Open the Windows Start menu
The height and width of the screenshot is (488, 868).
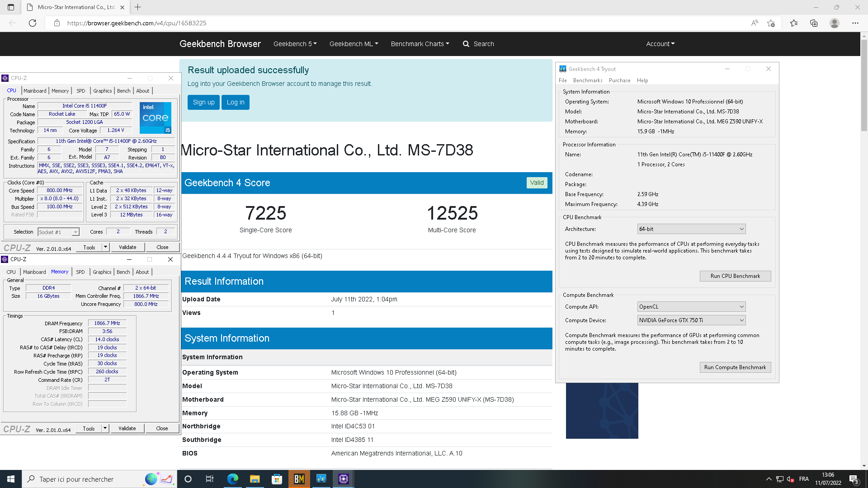point(11,479)
